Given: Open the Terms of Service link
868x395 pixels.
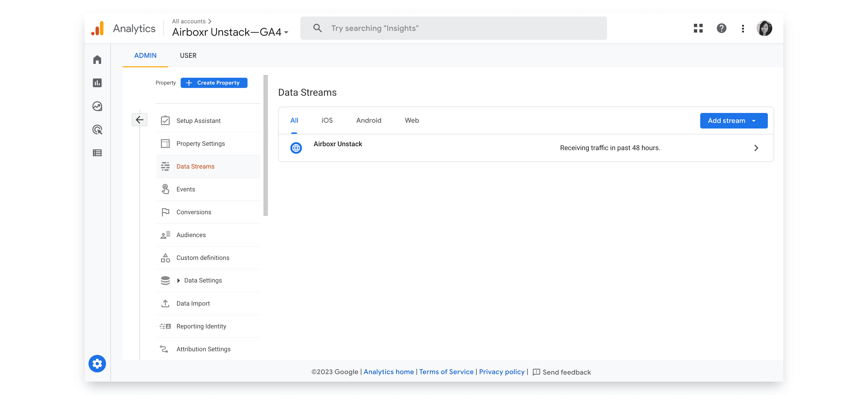Looking at the screenshot, I should pyautogui.click(x=446, y=372).
